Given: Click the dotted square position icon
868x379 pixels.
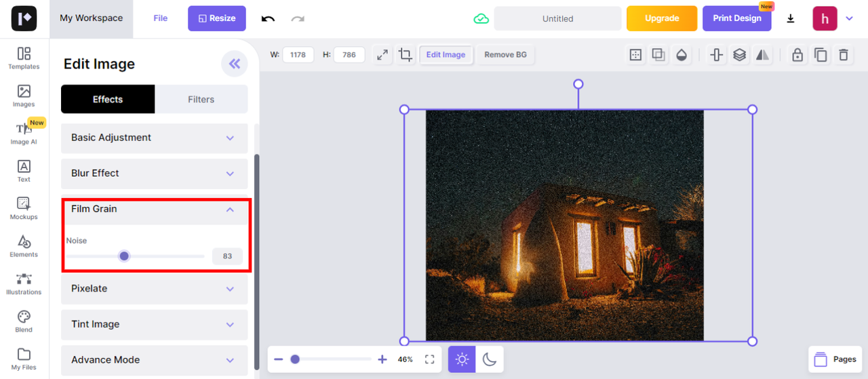Looking at the screenshot, I should click(635, 55).
